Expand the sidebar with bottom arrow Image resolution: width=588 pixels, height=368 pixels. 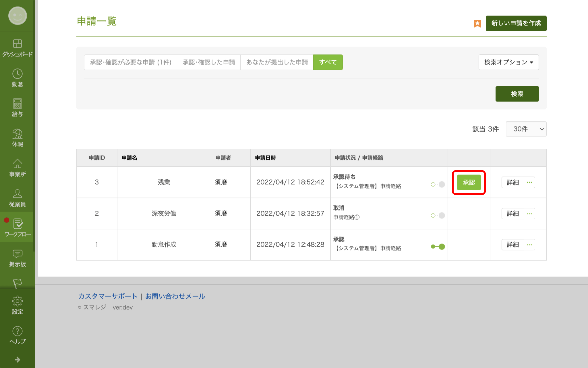click(17, 360)
